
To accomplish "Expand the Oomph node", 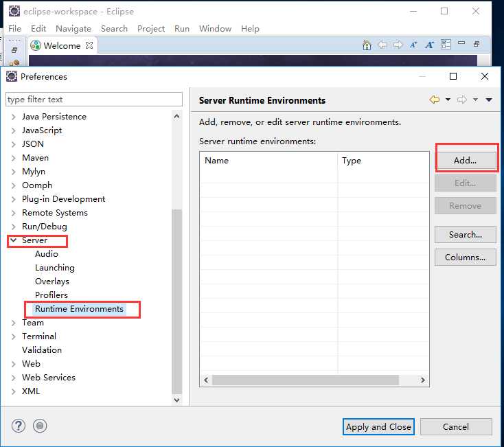I will (x=14, y=185).
